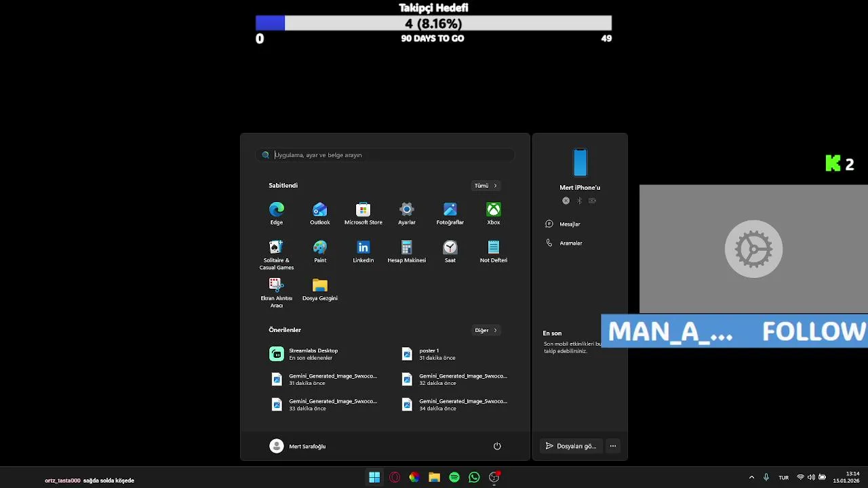Open Fotoğraflar photos app
The image size is (868, 488).
coord(450,213)
